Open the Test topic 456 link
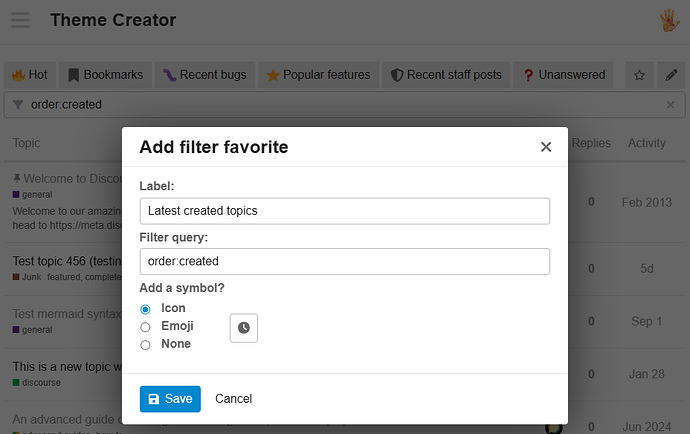 coord(67,261)
